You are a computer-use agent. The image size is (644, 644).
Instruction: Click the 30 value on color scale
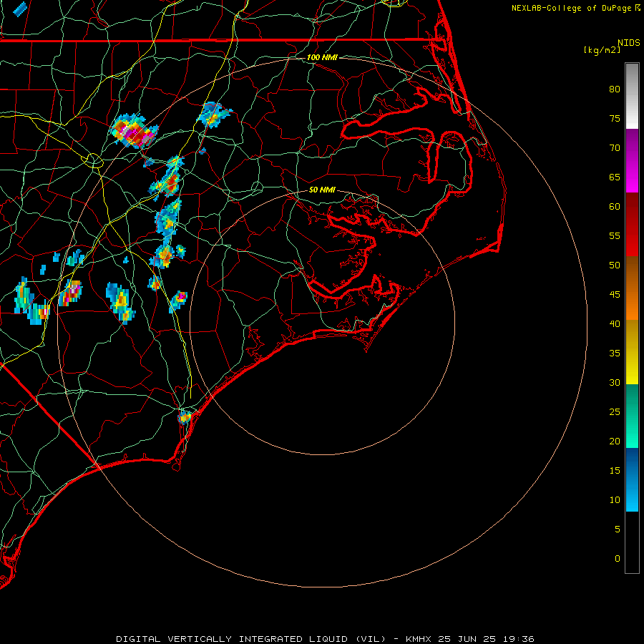tap(615, 383)
